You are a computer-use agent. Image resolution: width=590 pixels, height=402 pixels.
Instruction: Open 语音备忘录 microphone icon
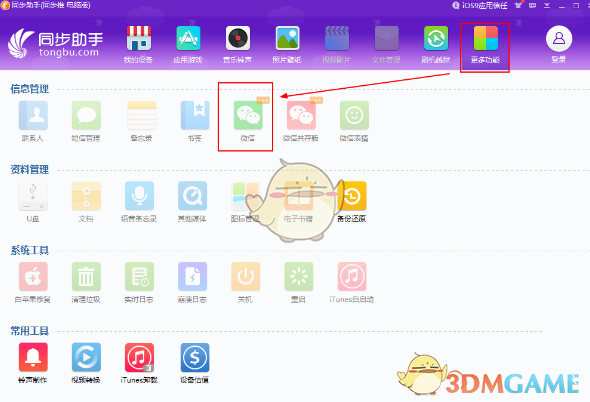tap(139, 196)
